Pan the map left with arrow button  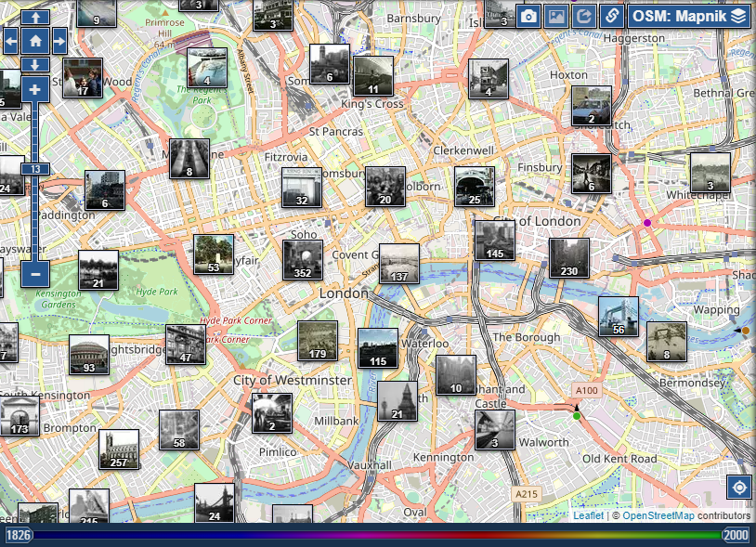(x=11, y=40)
